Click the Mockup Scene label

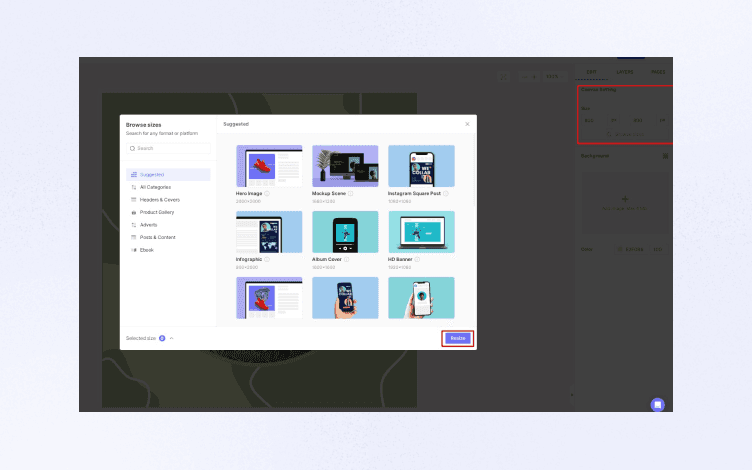coord(329,194)
